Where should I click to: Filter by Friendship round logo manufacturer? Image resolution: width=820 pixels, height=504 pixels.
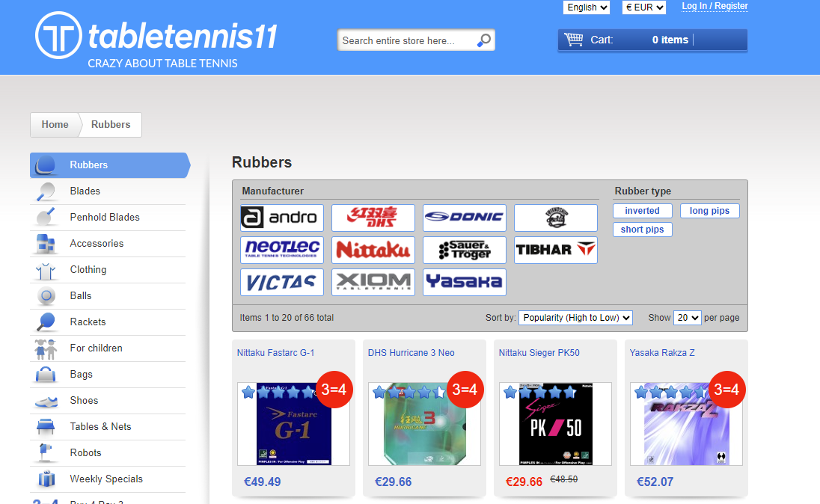pos(555,218)
